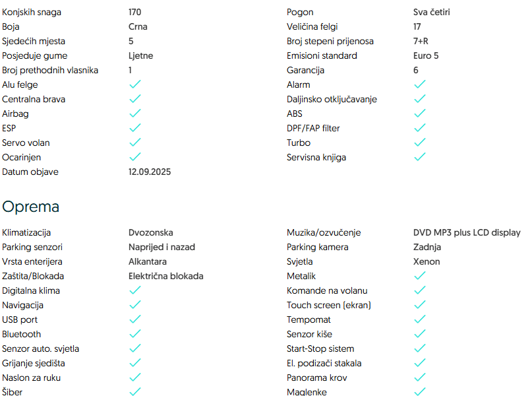
Task: Click the Turbo checkmark icon
Action: click(x=420, y=143)
